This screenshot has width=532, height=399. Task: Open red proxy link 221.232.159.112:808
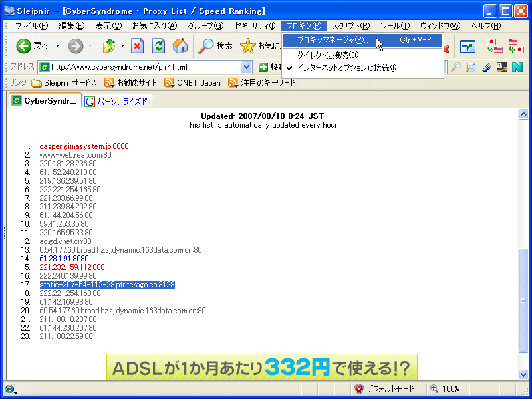click(x=72, y=267)
